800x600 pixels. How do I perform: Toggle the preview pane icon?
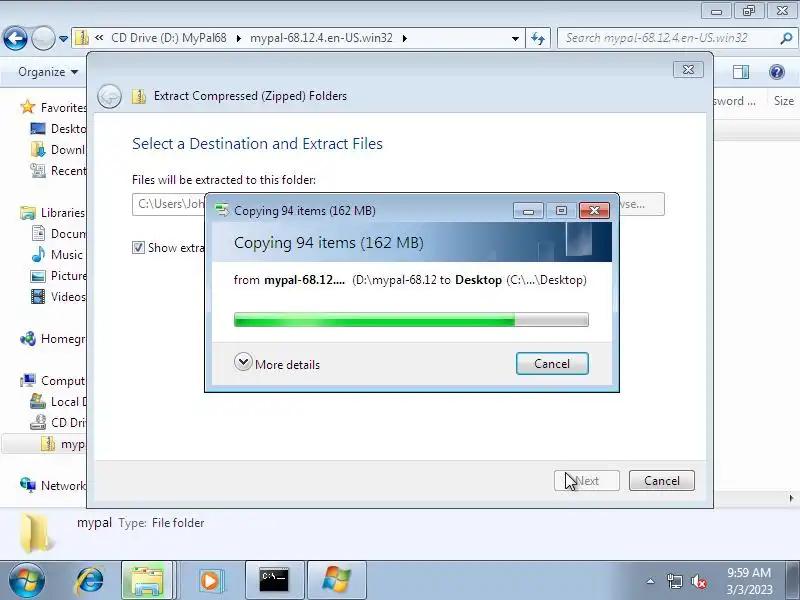pyautogui.click(x=741, y=72)
